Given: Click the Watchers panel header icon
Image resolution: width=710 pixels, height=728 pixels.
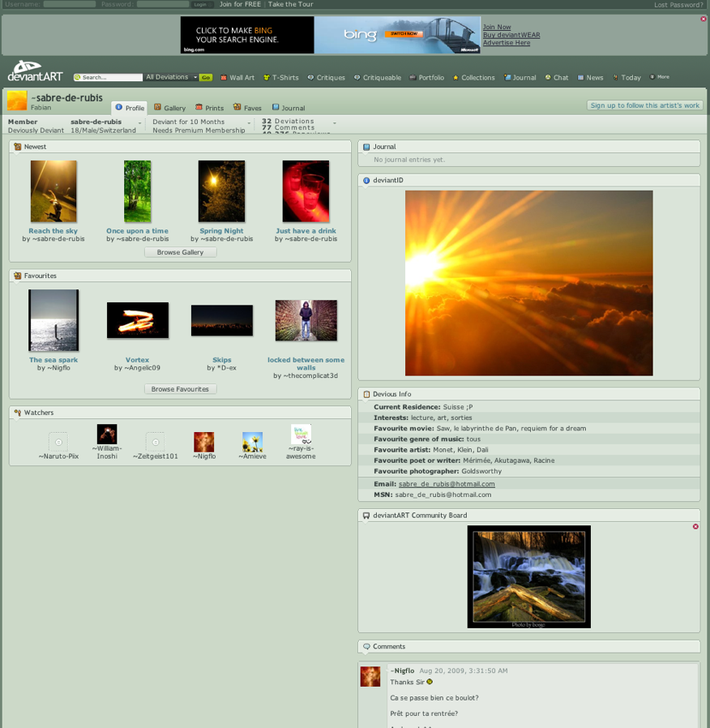Looking at the screenshot, I should tap(18, 413).
